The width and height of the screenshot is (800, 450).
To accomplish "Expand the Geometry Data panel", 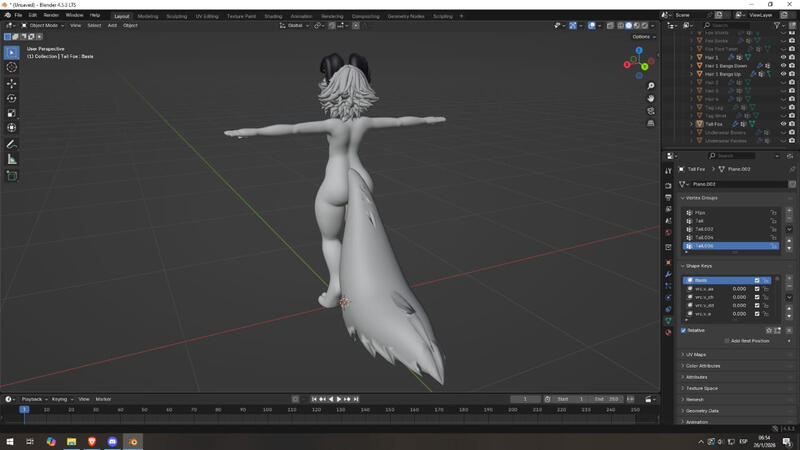I will click(702, 411).
